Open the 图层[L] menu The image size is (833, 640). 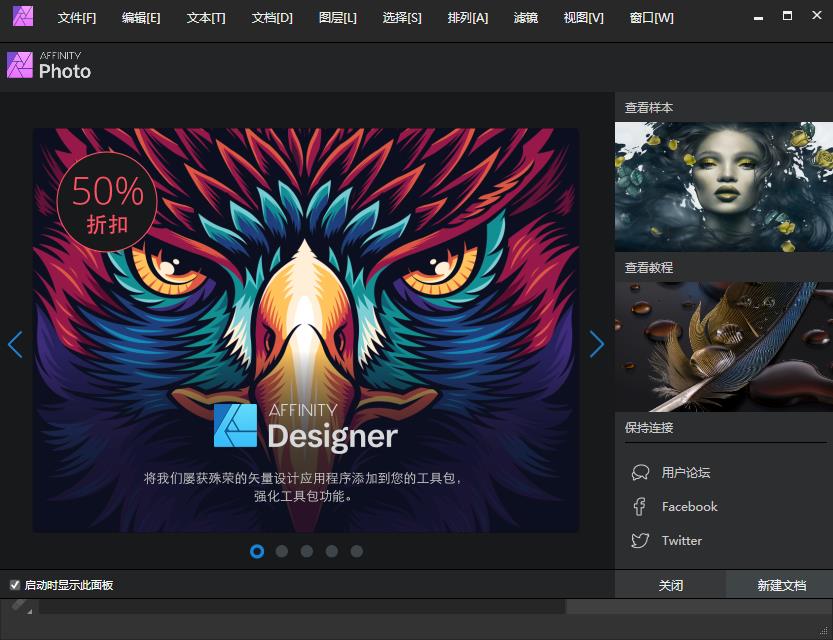point(337,17)
